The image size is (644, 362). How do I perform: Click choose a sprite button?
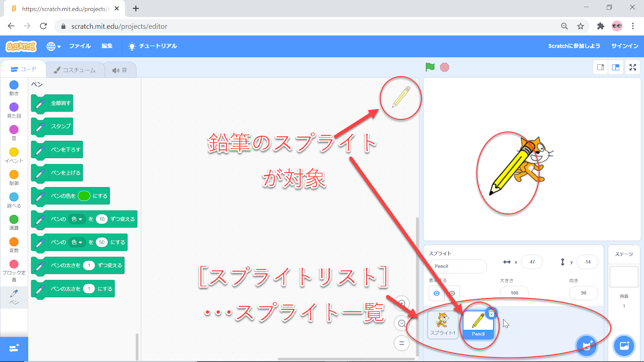(x=587, y=346)
